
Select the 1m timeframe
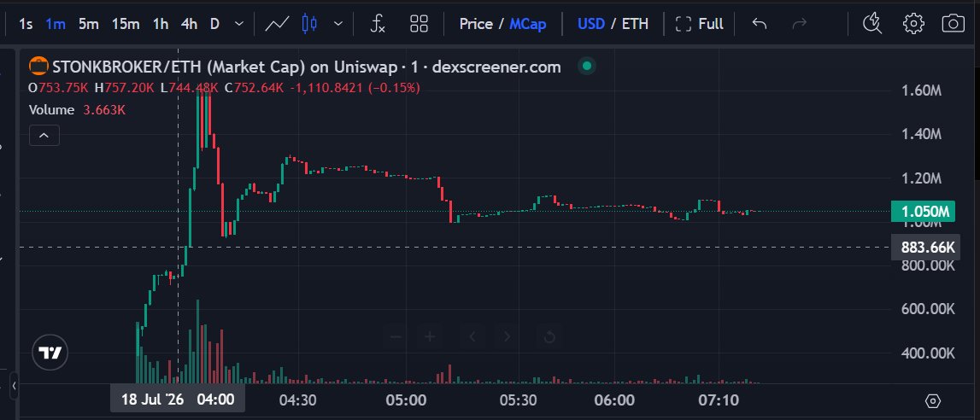(x=56, y=25)
